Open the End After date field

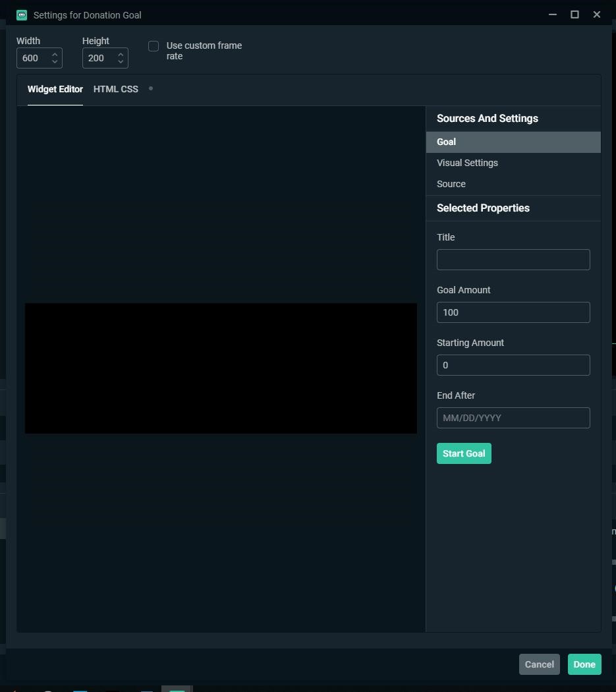[513, 417]
